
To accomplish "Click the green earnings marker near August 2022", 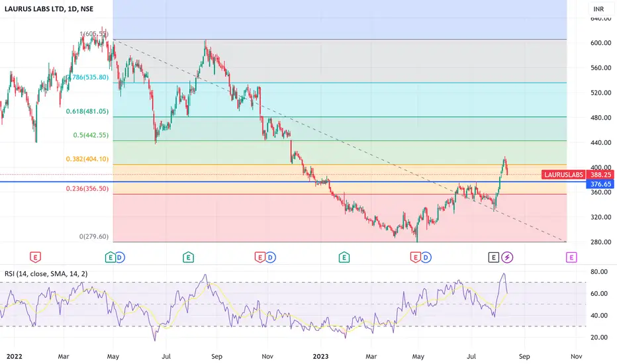I will tap(188, 257).
